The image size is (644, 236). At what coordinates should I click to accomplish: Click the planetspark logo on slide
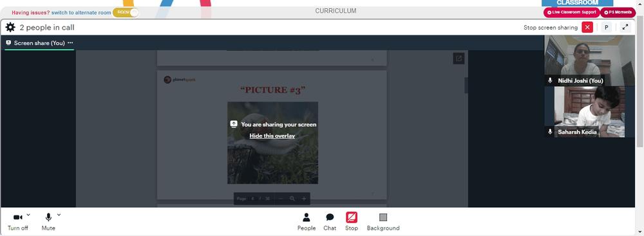coord(180,80)
